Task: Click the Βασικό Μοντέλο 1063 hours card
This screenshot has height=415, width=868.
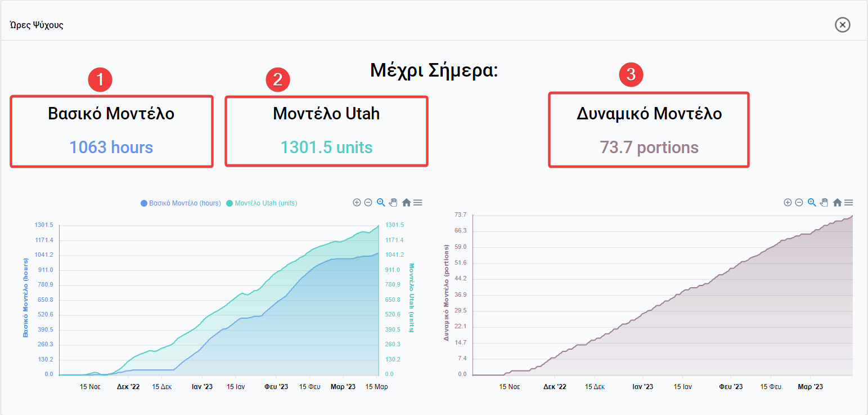Action: click(x=111, y=131)
